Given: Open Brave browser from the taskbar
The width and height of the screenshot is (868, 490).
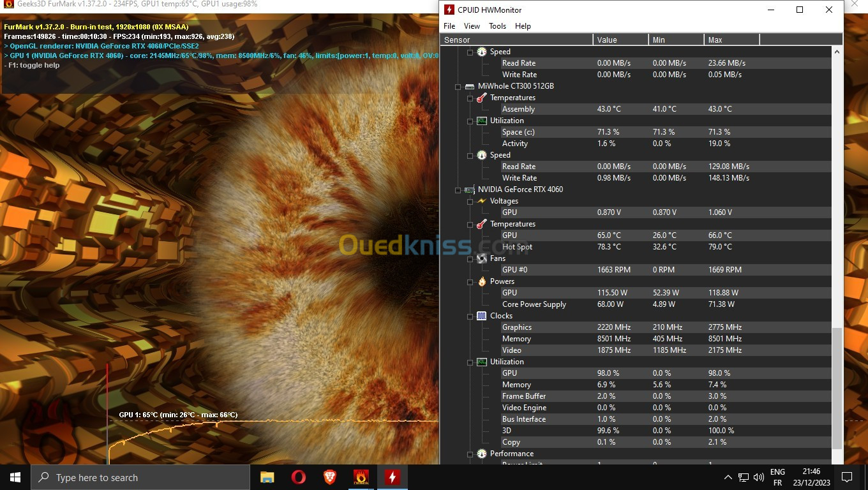Looking at the screenshot, I should [x=330, y=477].
